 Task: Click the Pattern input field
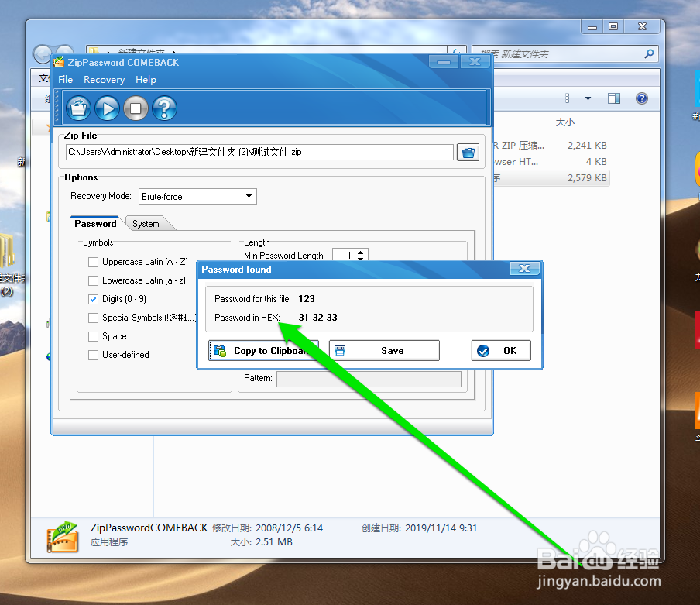369,379
